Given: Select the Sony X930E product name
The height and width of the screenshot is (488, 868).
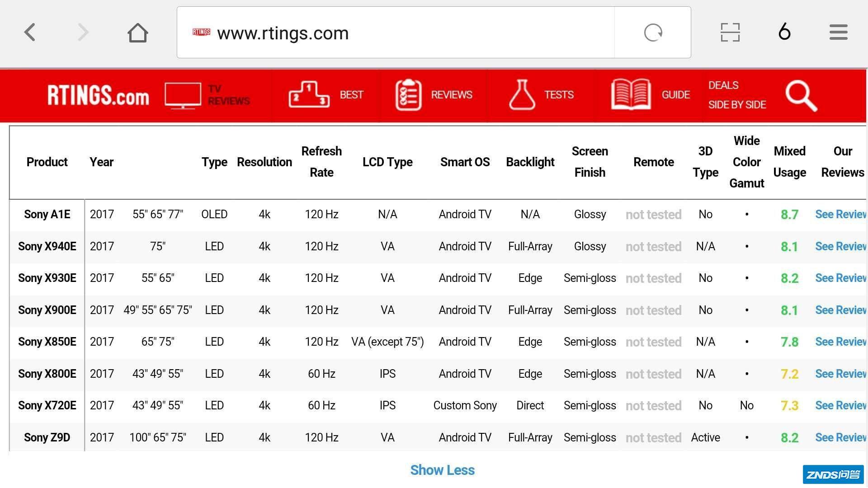Looking at the screenshot, I should [47, 278].
